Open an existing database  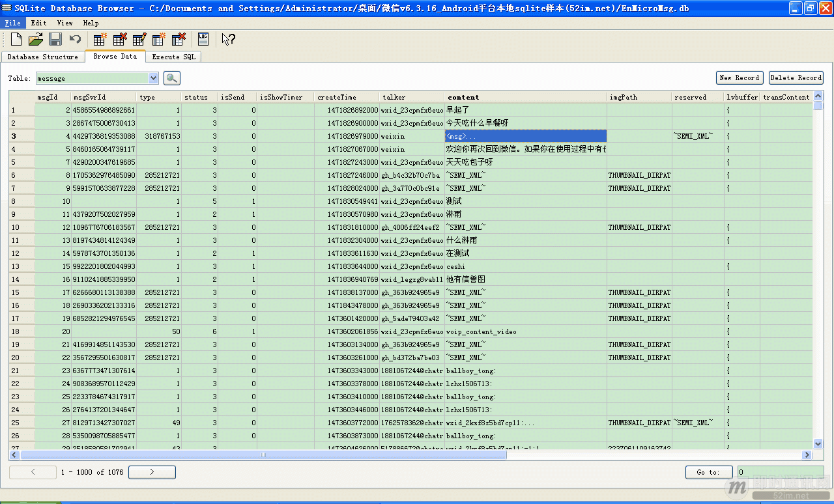point(35,38)
